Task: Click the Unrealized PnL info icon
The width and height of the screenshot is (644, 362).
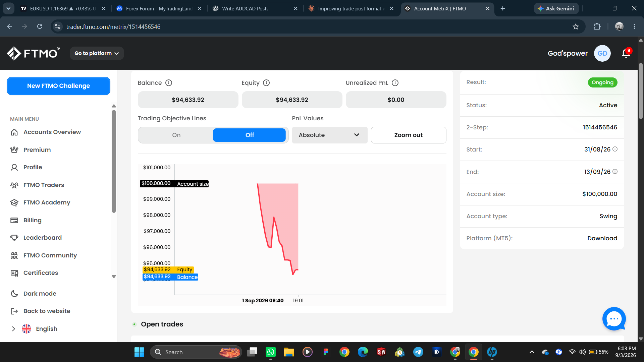Action: [x=395, y=83]
